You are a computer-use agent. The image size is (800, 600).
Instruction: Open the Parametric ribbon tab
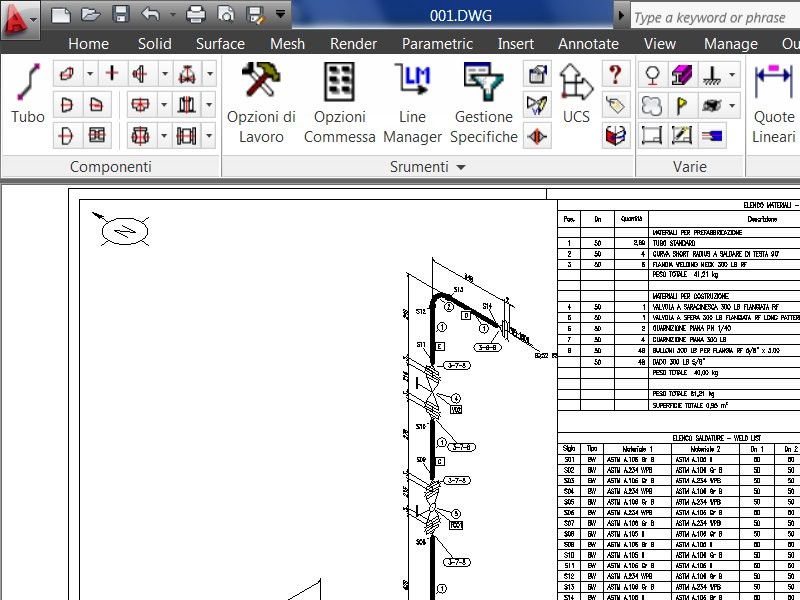click(x=437, y=43)
